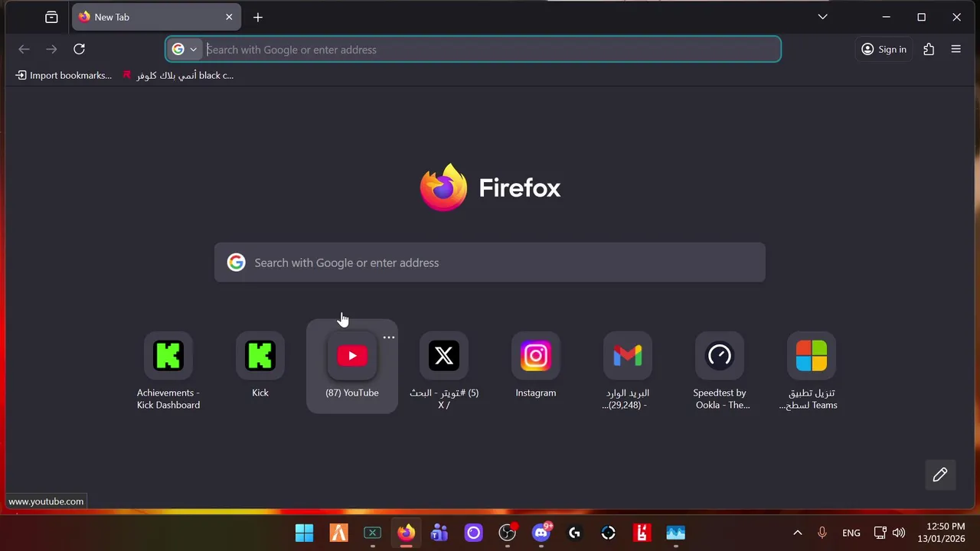This screenshot has height=551, width=980.
Task: Open the search engine selector dropdown
Action: coord(185,49)
